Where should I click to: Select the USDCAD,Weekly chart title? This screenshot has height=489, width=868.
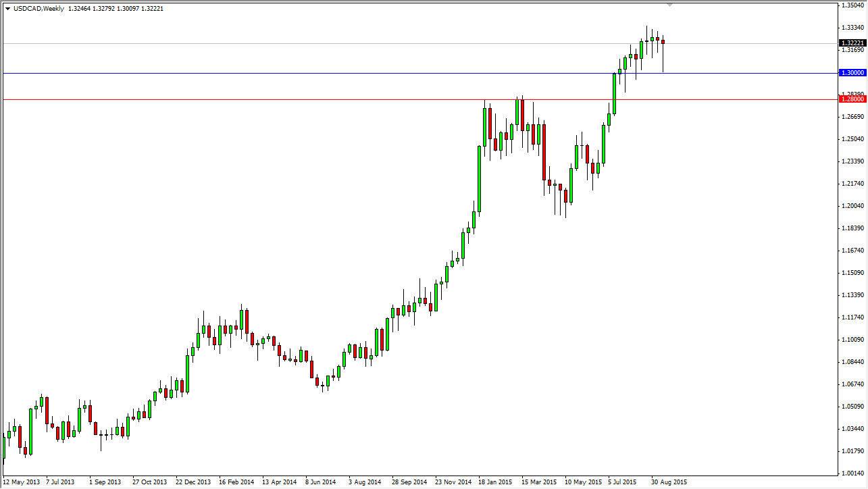[41, 7]
